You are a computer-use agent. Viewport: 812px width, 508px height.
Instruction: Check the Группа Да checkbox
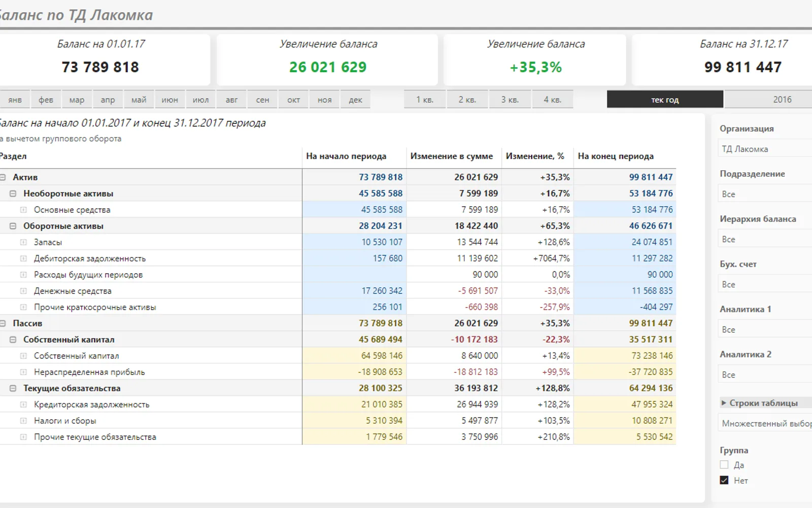(724, 465)
